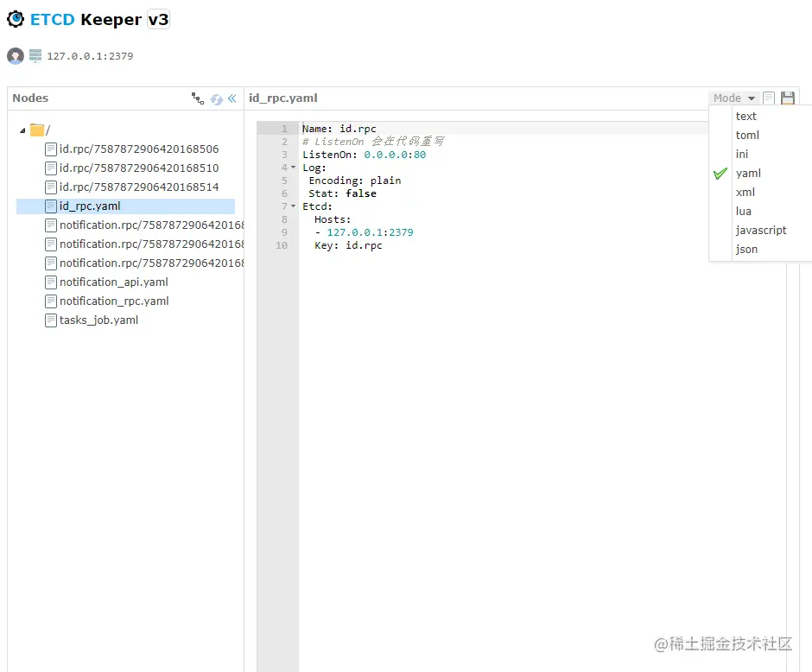Click file icon of id_rpc.yaml node
812x672 pixels.
51,206
